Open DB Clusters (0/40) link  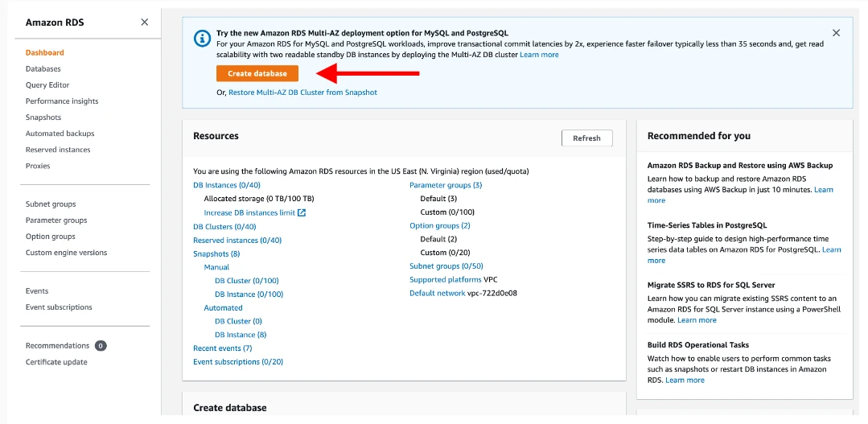pos(224,226)
